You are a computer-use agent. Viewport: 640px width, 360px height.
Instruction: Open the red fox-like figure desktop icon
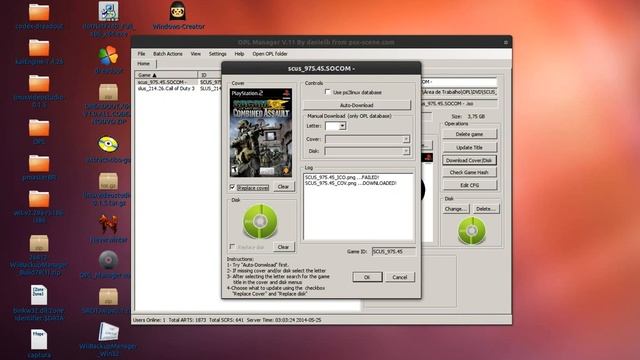(108, 224)
